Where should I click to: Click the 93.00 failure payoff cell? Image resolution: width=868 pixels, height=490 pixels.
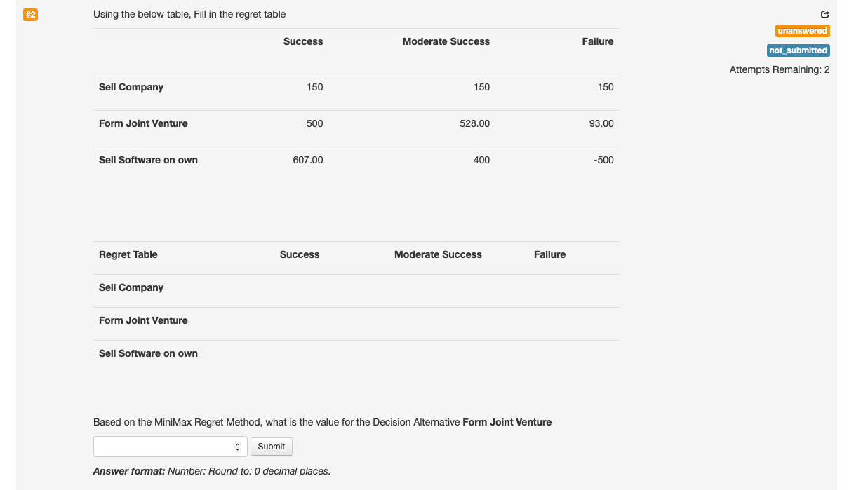(x=601, y=123)
